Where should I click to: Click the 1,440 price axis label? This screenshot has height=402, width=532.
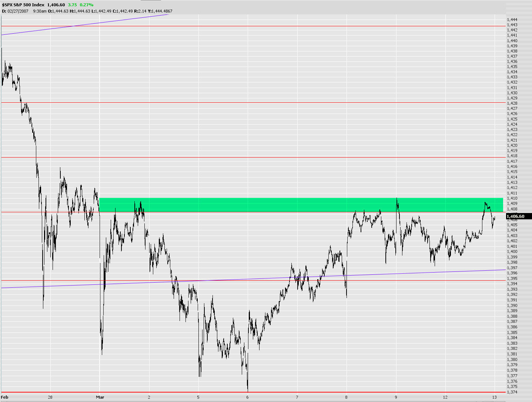(x=512, y=41)
